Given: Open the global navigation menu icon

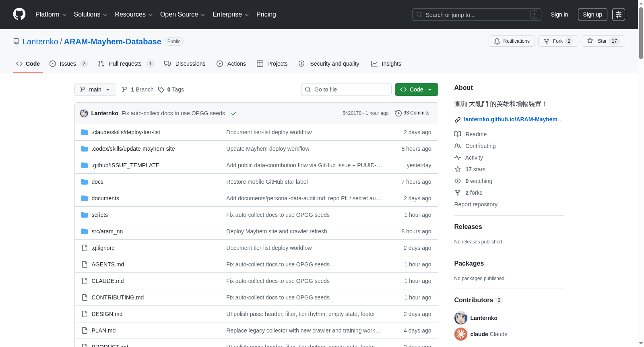Looking at the screenshot, I should tap(619, 15).
